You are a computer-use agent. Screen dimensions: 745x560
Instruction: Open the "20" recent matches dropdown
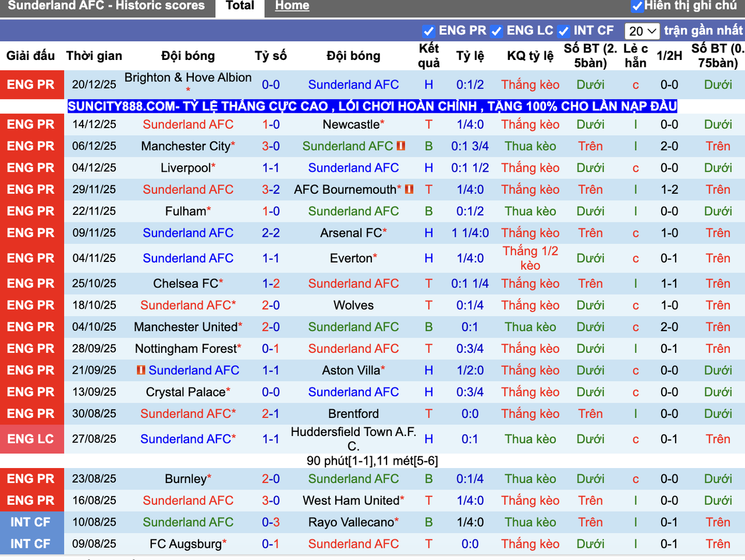642,30
